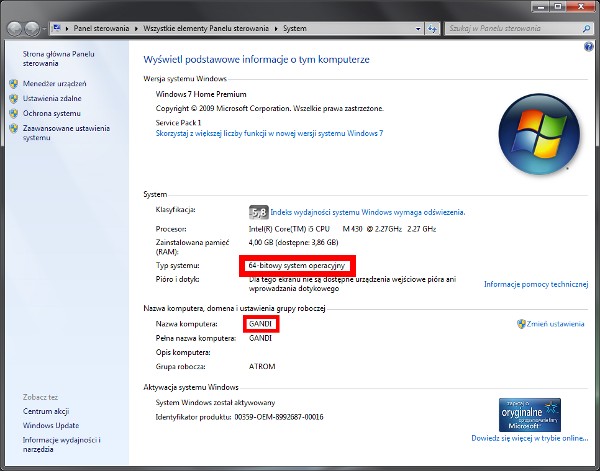Click Skorzystaj z większej liczby funkcji link
This screenshot has height=471, width=600.
(x=269, y=133)
